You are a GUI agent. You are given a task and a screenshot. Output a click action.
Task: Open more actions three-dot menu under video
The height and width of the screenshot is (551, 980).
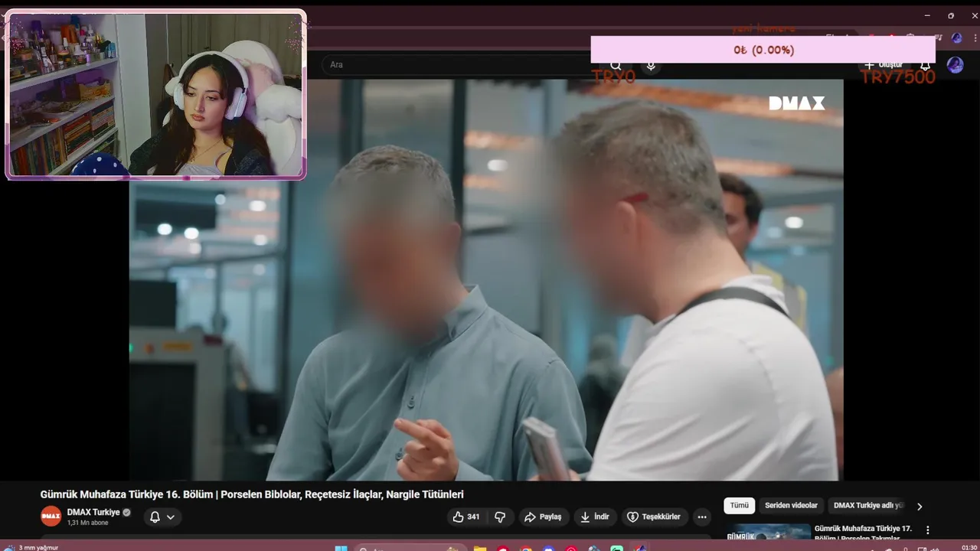[702, 517]
